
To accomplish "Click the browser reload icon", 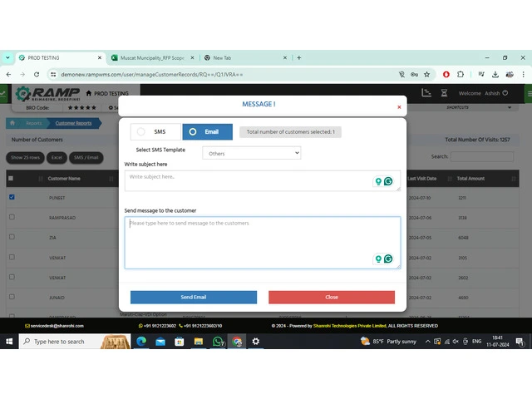I will 36,74.
